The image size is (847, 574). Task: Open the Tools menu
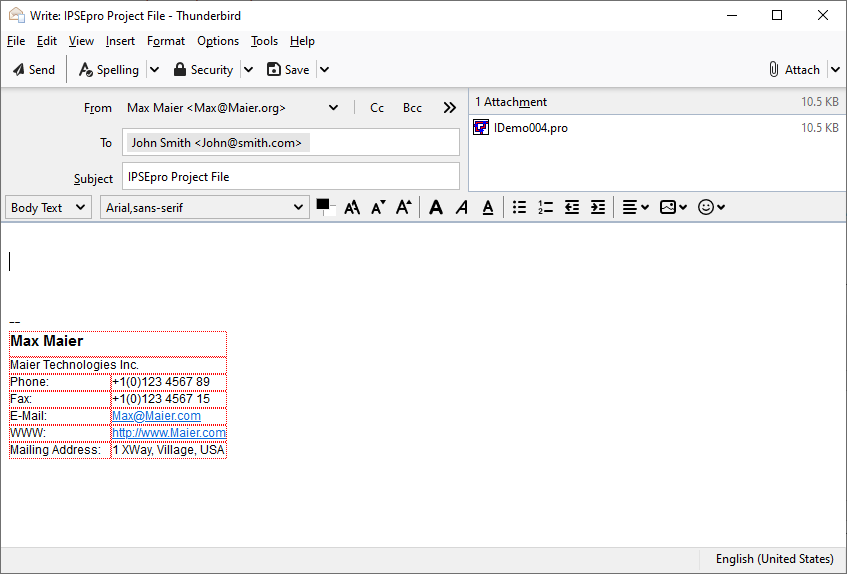click(x=264, y=41)
